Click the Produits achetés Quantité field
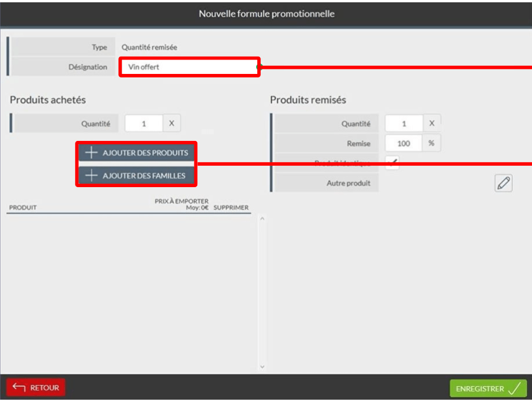The width and height of the screenshot is (532, 402). tap(144, 123)
